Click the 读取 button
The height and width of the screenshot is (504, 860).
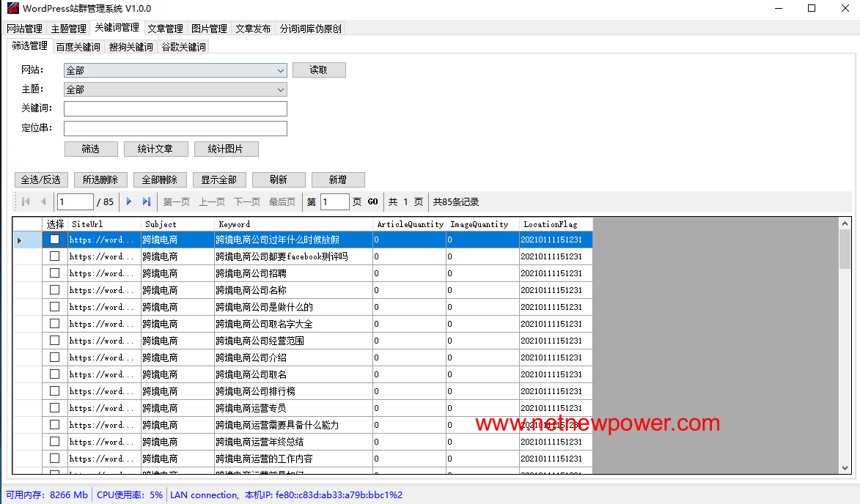coord(319,70)
